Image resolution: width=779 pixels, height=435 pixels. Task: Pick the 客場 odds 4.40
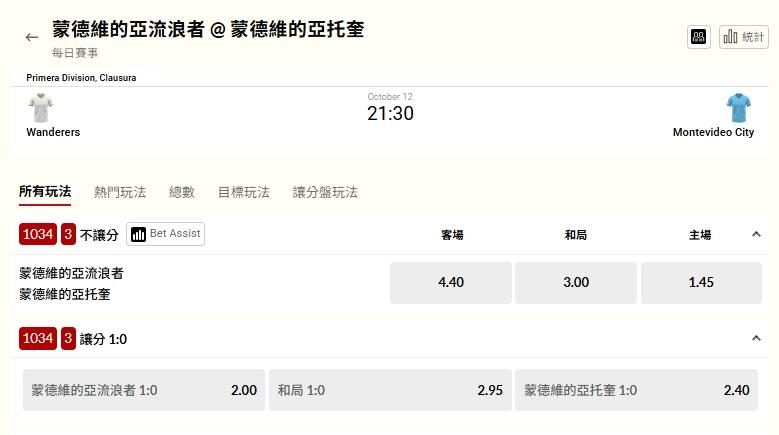[451, 283]
